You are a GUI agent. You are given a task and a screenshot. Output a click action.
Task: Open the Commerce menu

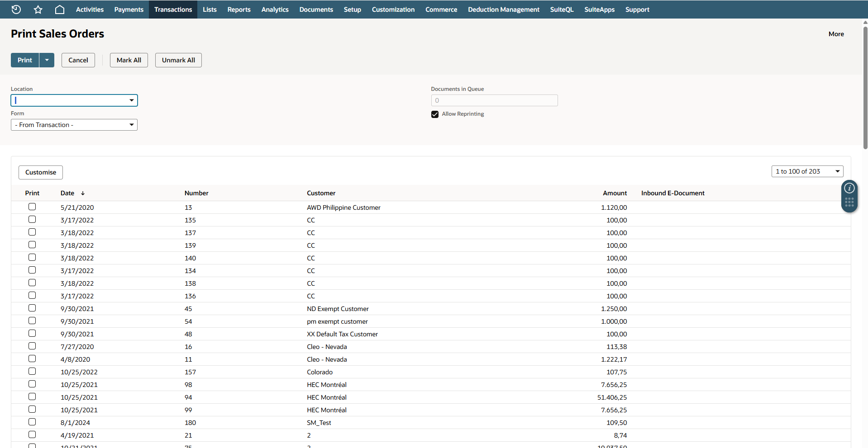(441, 9)
